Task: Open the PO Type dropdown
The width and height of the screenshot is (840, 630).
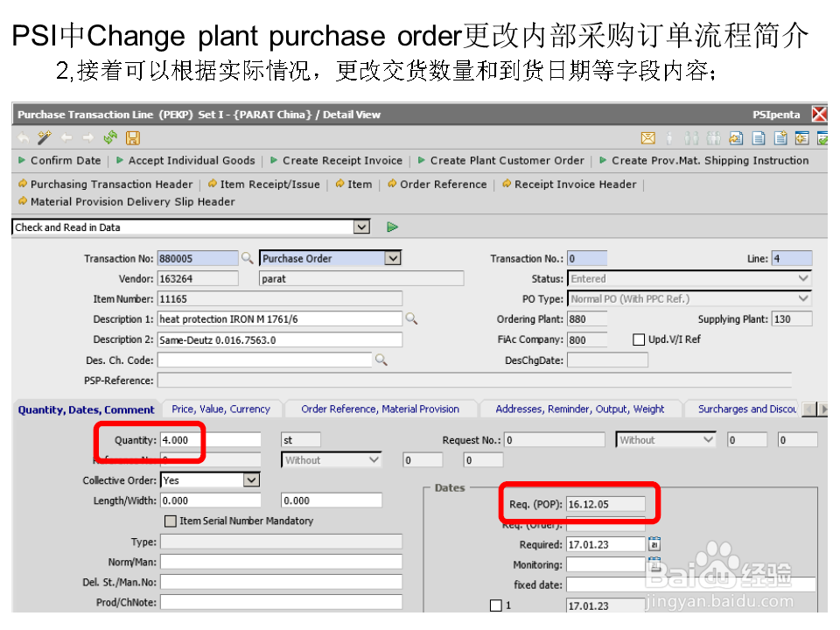Action: pos(803,298)
